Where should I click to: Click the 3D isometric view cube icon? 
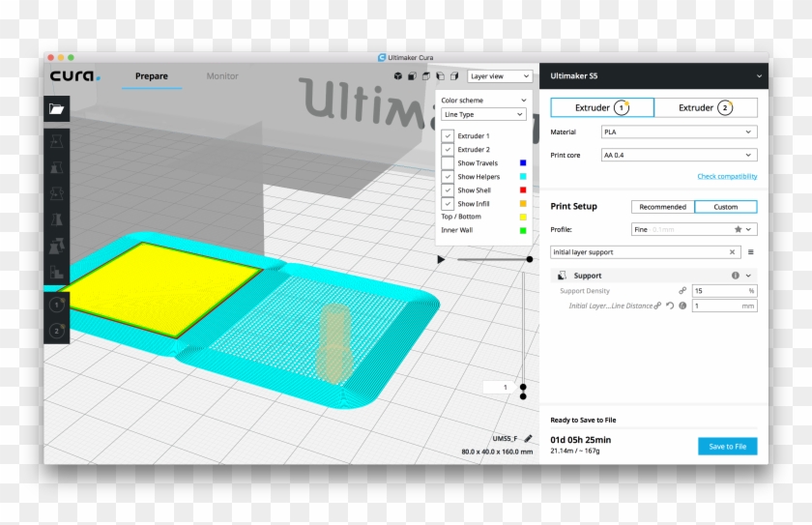point(397,76)
